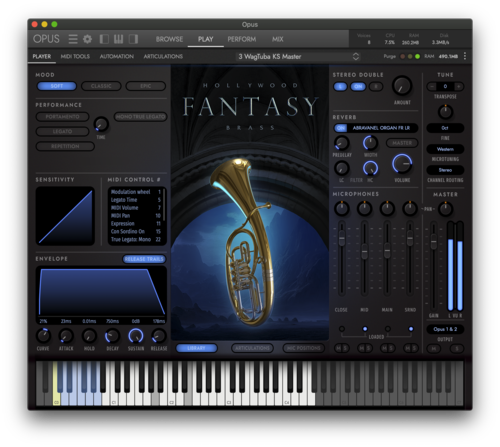Toggle the virtual keyboard panel icon
This screenshot has width=500, height=447.
tap(118, 39)
